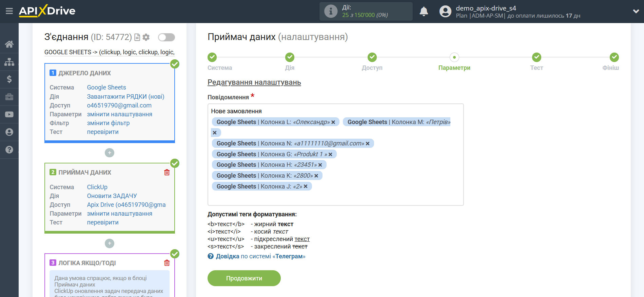644x297 pixels.
Task: Delete the Логіка якщо/тоді block
Action: point(167,263)
